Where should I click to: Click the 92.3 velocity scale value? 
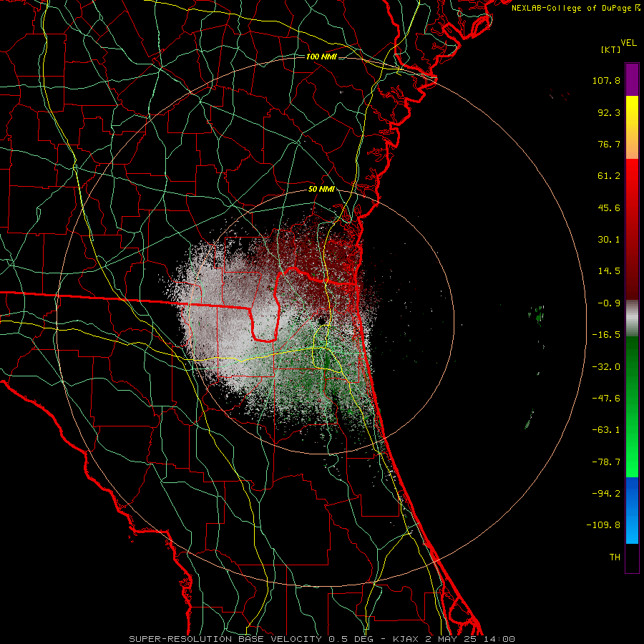pos(609,112)
